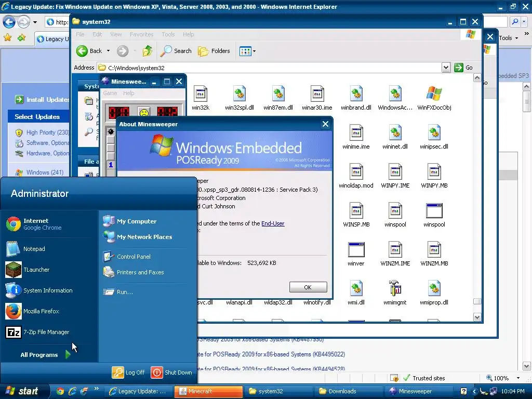Screen dimensions: 532x399
Task: Click Go button beside address bar
Action: tap(464, 68)
